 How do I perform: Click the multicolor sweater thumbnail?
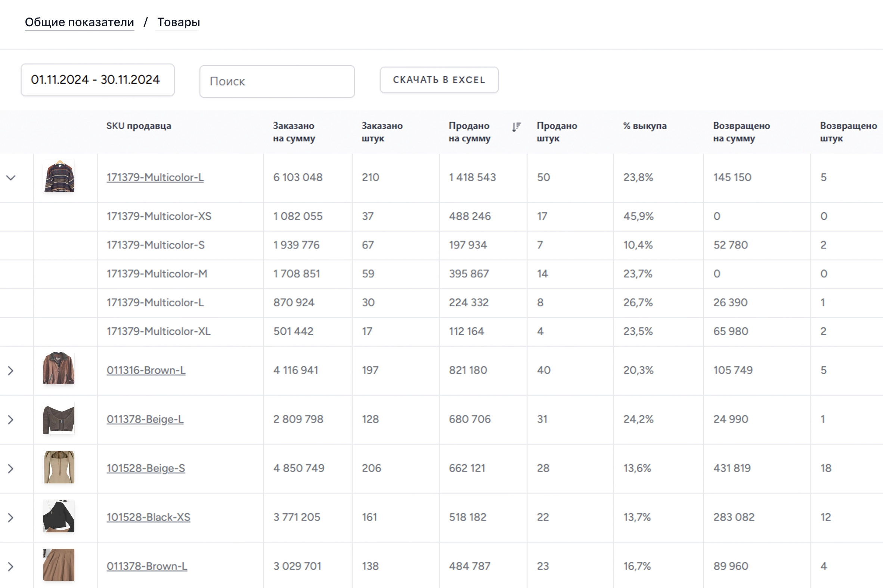point(59,176)
